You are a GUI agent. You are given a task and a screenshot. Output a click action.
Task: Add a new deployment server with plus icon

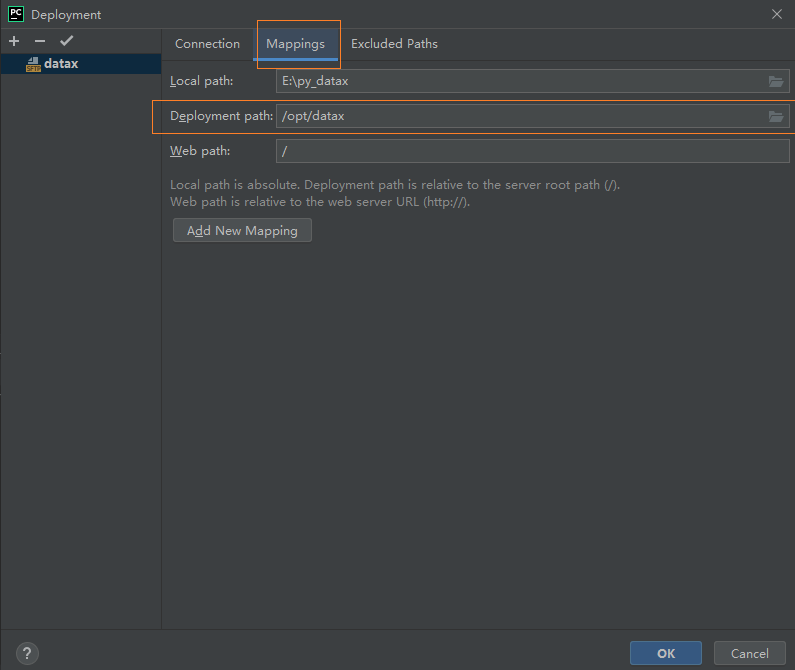(x=14, y=41)
